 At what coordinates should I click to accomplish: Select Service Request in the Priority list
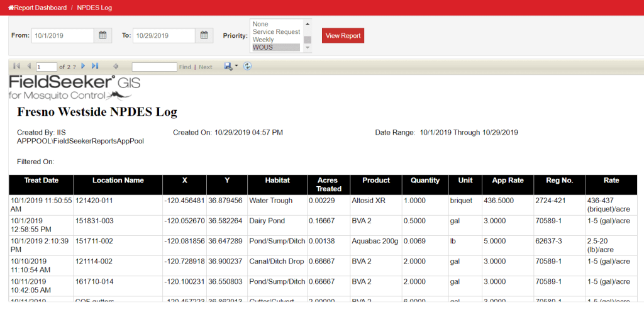coord(277,32)
